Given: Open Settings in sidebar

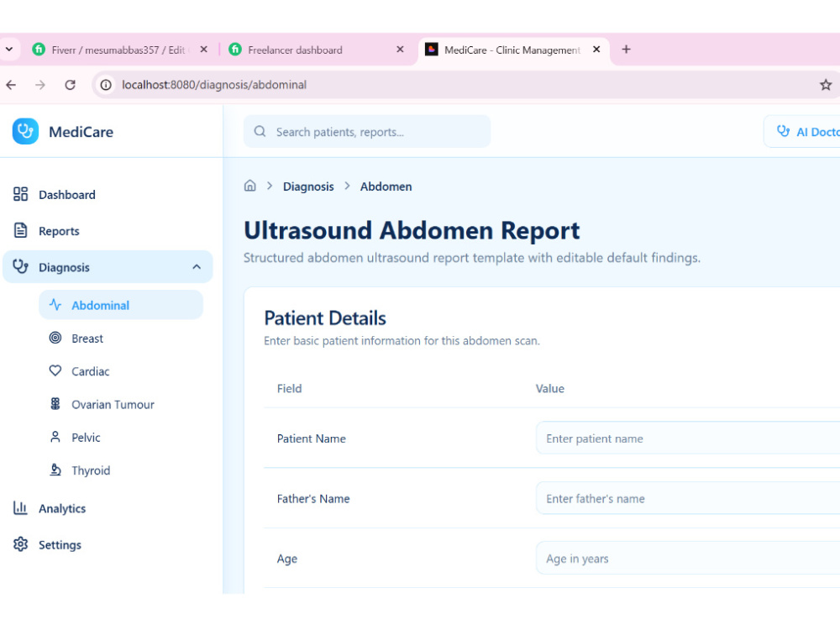Looking at the screenshot, I should pyautogui.click(x=108, y=545).
